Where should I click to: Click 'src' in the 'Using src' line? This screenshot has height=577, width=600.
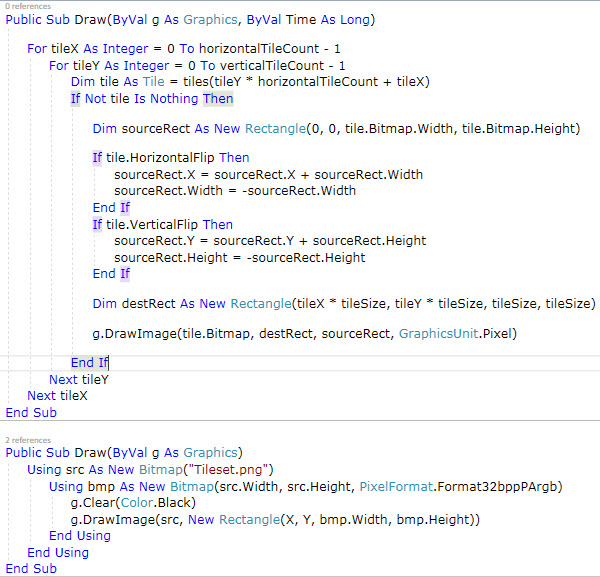point(75,469)
